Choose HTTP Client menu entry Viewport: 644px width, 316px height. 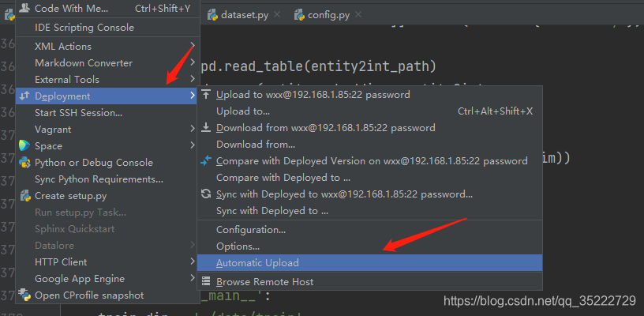[x=107, y=261]
